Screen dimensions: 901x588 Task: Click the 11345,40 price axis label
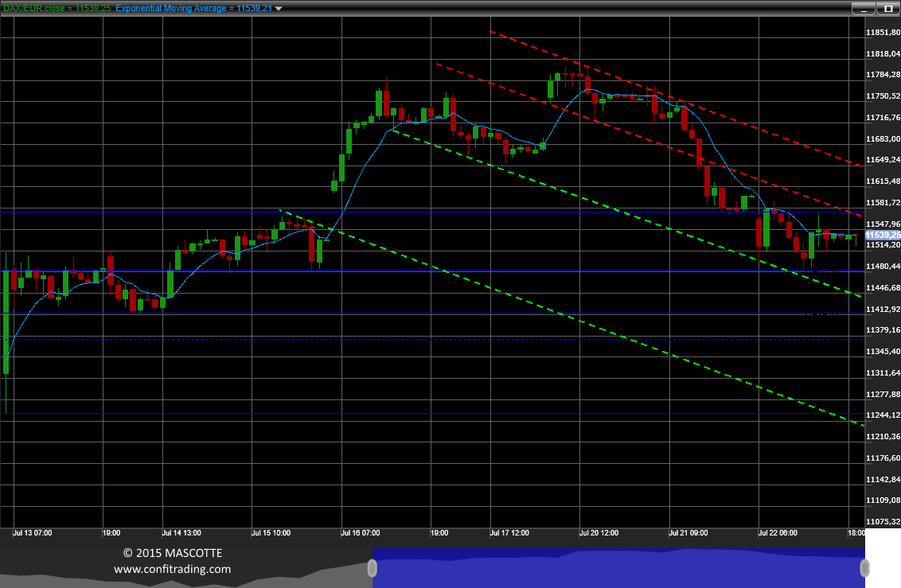tap(883, 352)
